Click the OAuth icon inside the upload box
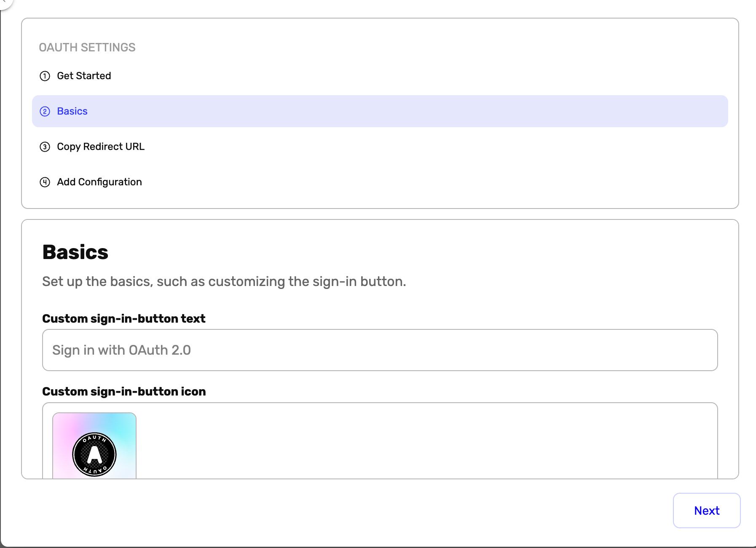 [x=94, y=454]
